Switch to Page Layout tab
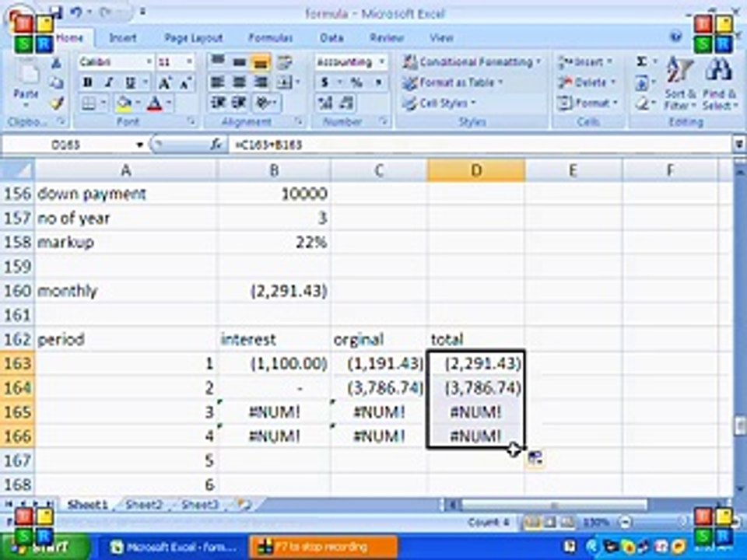This screenshot has height=560, width=747. [x=194, y=37]
